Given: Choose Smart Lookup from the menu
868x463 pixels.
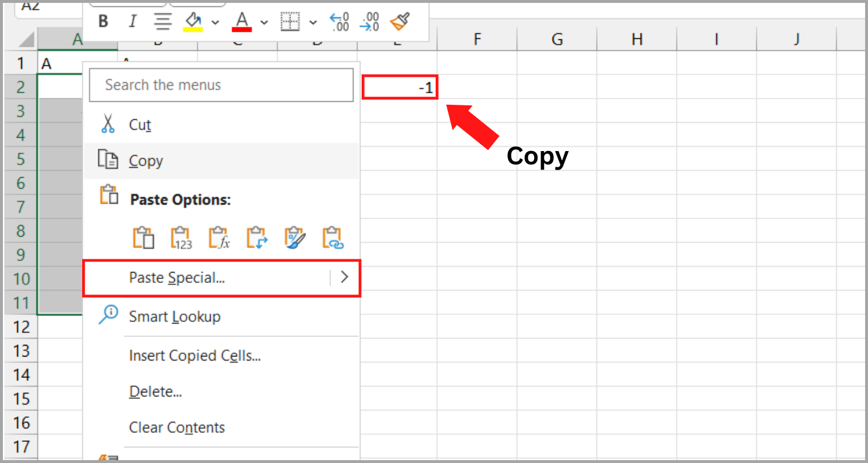Looking at the screenshot, I should coord(175,317).
